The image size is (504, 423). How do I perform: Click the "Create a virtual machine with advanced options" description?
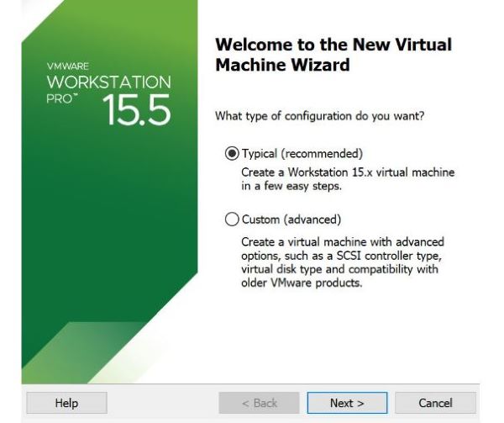click(343, 262)
